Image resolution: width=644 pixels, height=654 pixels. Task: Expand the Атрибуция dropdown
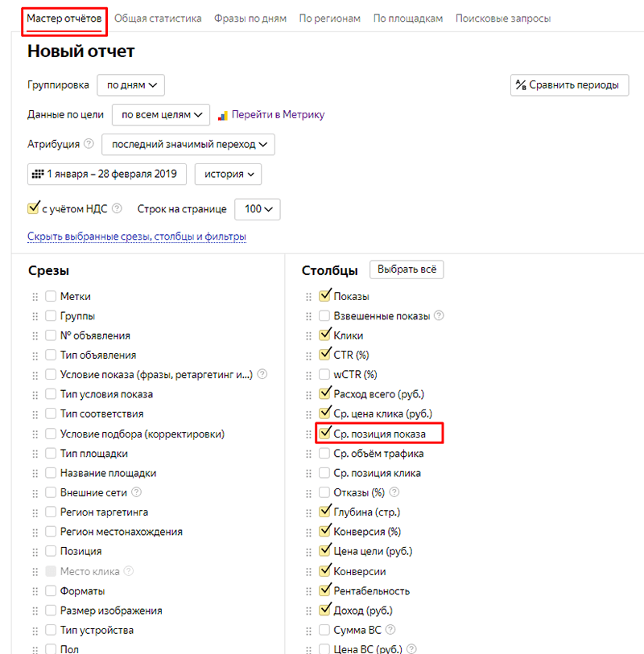pyautogui.click(x=188, y=144)
